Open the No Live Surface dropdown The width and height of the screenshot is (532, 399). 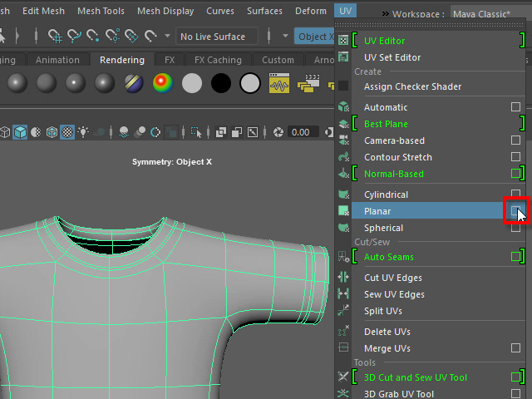(x=218, y=37)
